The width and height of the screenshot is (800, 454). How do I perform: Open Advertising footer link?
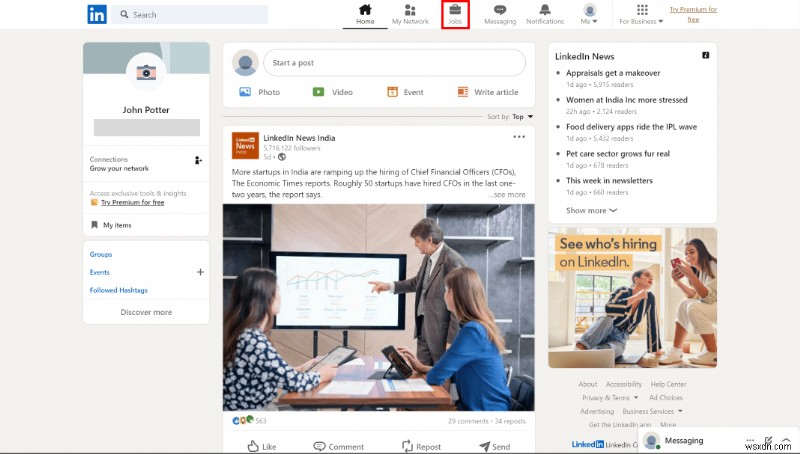(597, 411)
